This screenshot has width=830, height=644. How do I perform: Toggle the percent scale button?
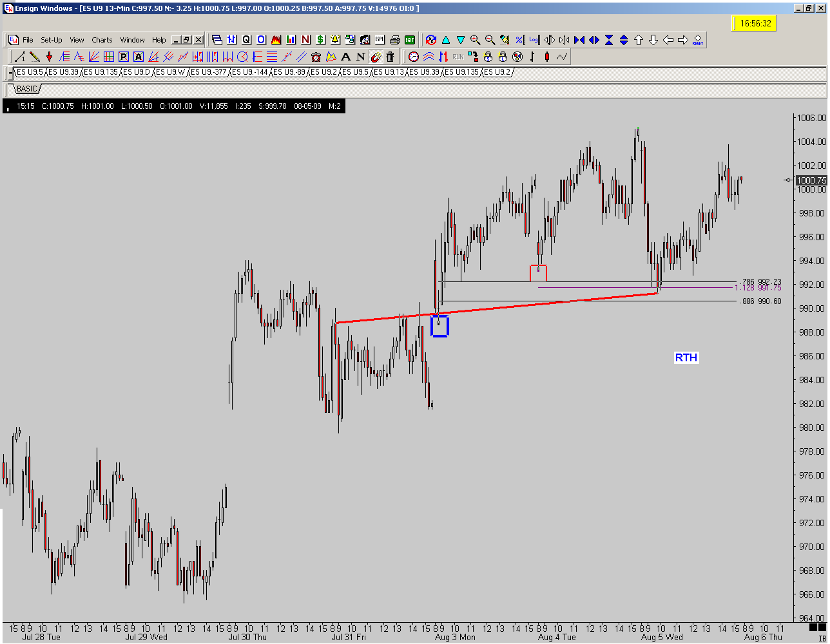[x=519, y=40]
